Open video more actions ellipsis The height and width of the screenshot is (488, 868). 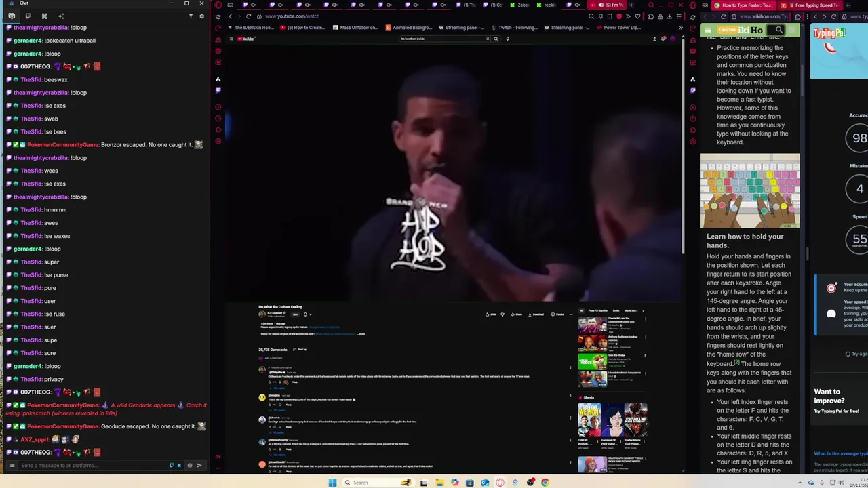pyautogui.click(x=571, y=314)
